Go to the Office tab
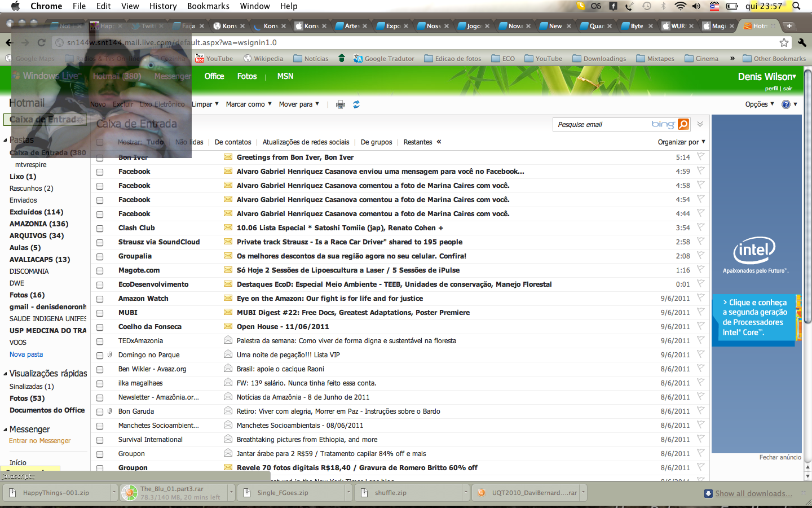This screenshot has height=508, width=812. (214, 76)
